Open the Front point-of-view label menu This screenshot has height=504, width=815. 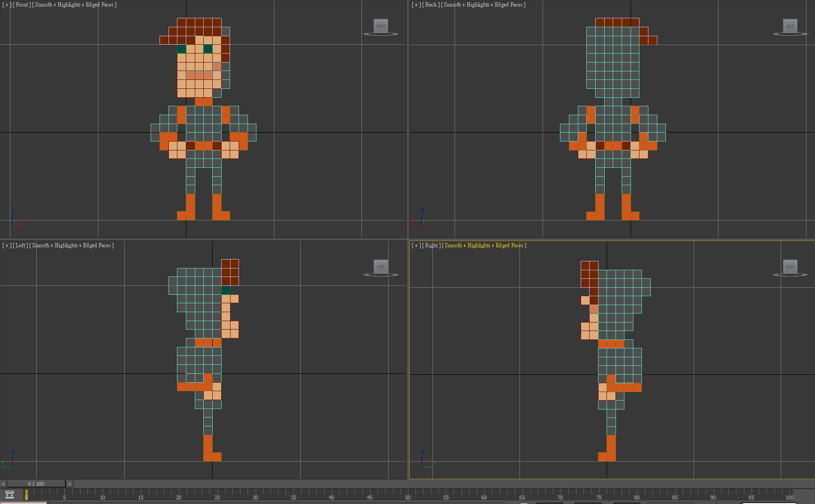pyautogui.click(x=22, y=5)
